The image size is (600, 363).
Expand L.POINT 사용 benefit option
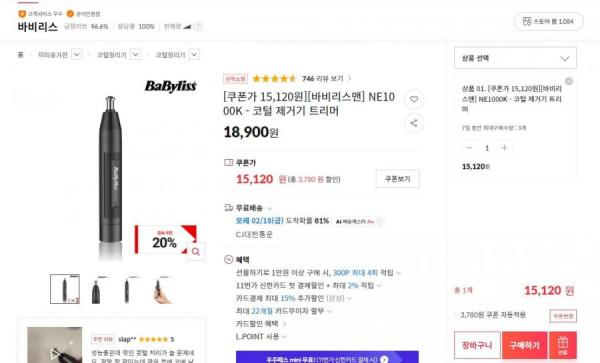tap(261, 337)
